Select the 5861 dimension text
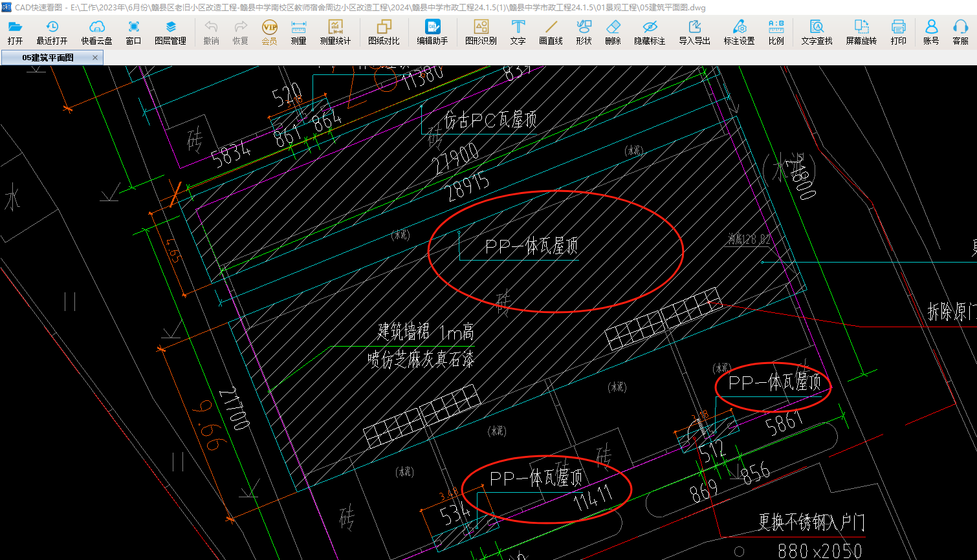 [x=784, y=423]
